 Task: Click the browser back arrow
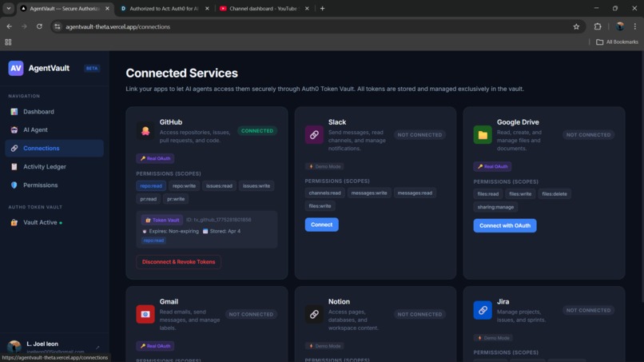click(9, 26)
